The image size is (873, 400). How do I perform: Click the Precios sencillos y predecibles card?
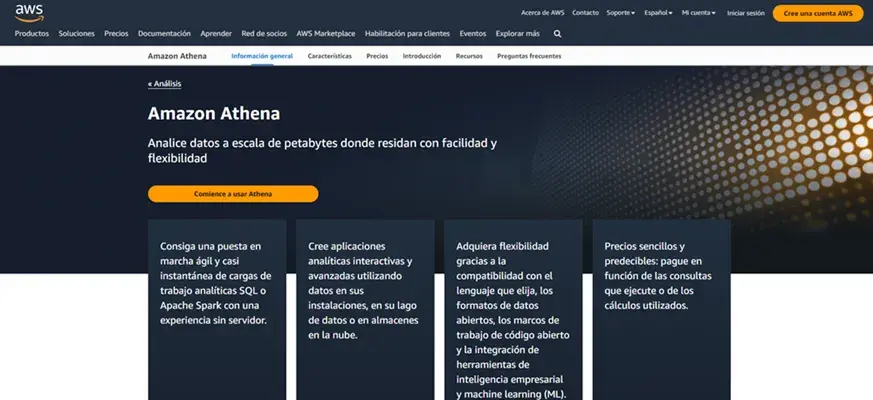(x=661, y=300)
